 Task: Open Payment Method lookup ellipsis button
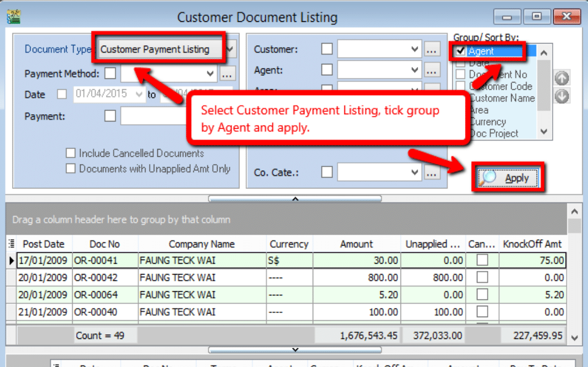[x=226, y=74]
